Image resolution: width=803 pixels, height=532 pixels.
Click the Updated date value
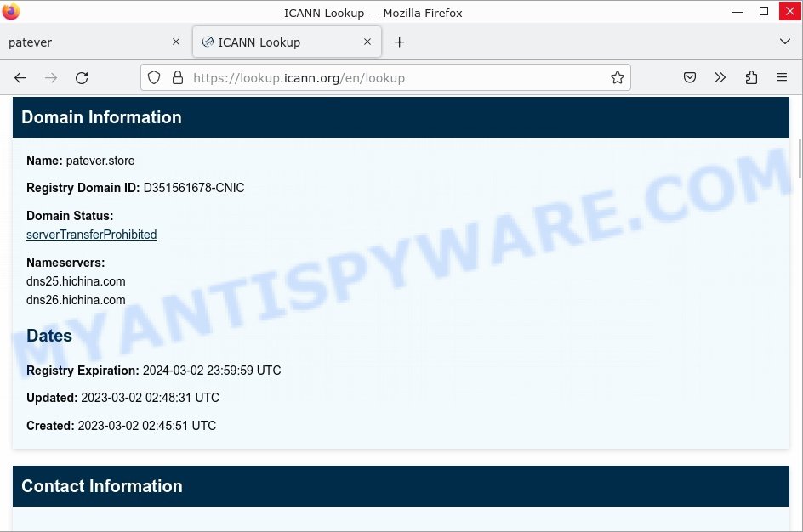[150, 398]
